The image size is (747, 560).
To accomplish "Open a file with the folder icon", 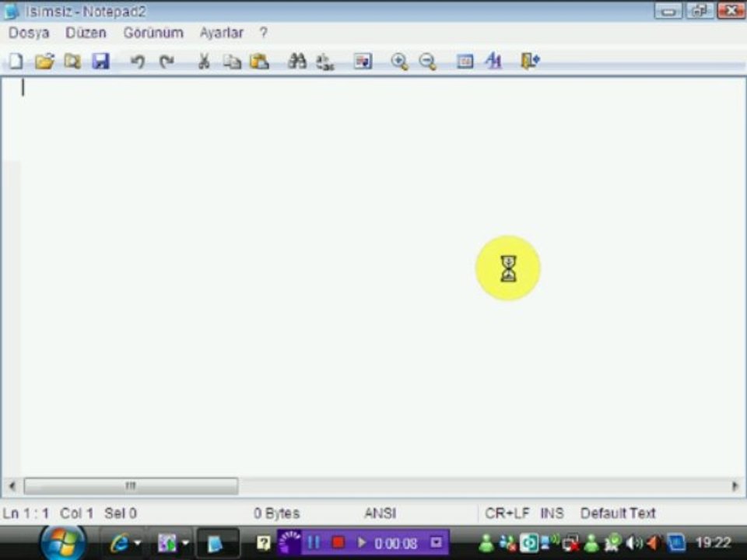I will (44, 61).
